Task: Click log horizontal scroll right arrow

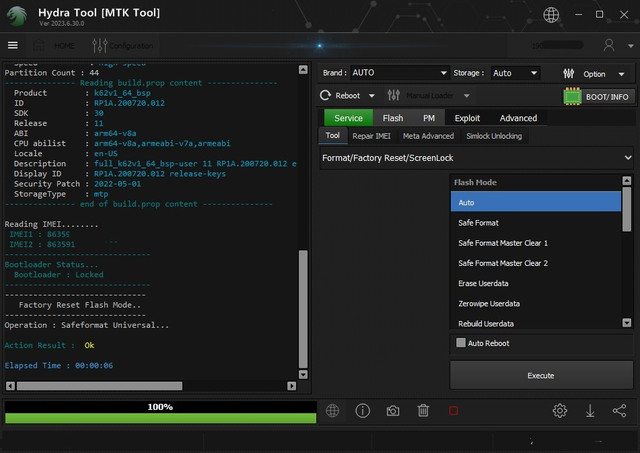Action: pyautogui.click(x=291, y=386)
